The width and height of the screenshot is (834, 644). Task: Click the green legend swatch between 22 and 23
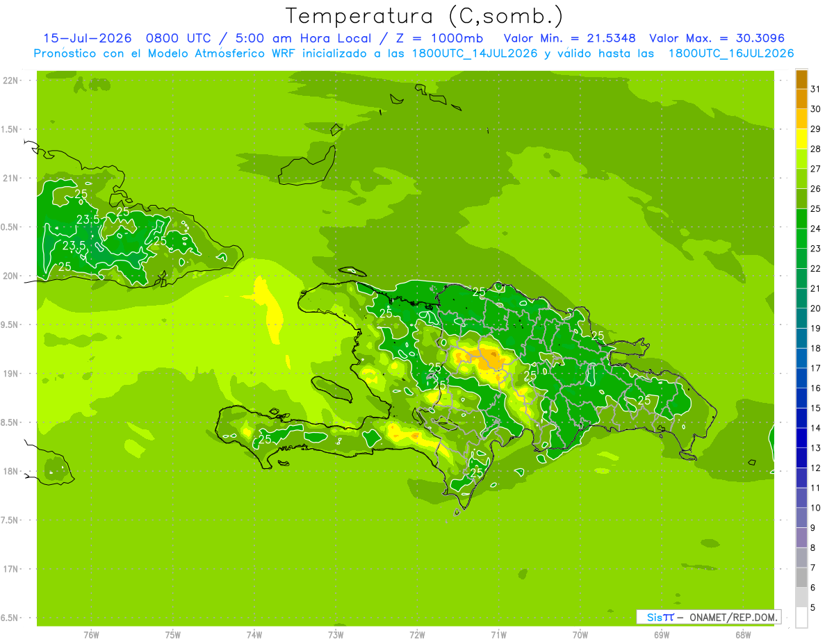click(x=801, y=258)
